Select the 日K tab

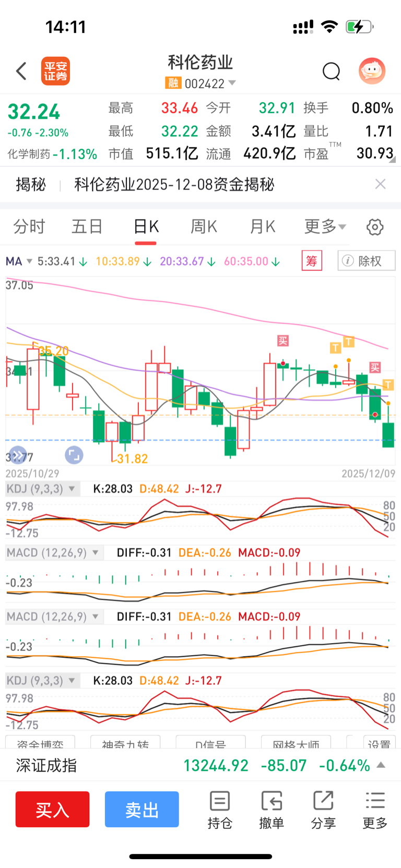[x=146, y=227]
